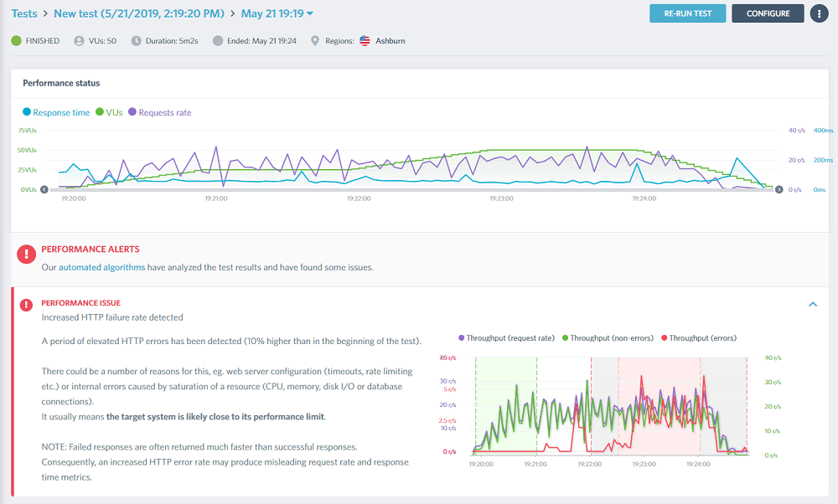838x504 pixels.
Task: Click the chart right scroll arrow
Action: 779,189
